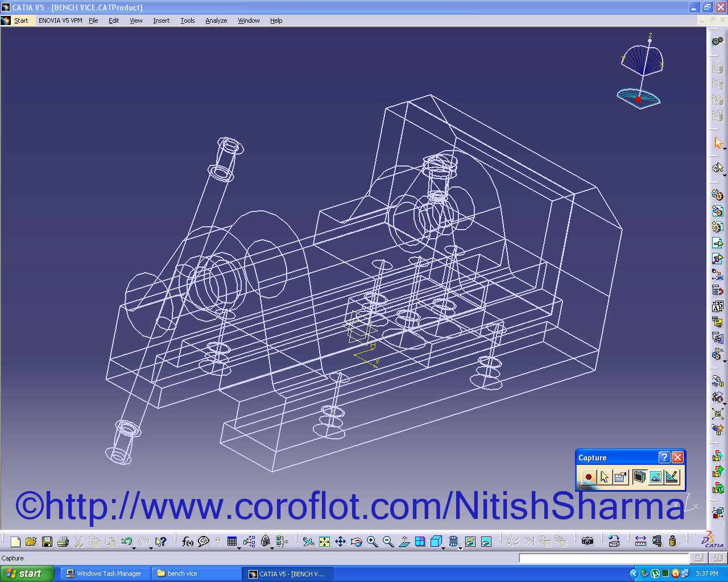Screen dimensions: 728x582
Task: Open the render style dropdown on bottom toolbar
Action: tap(460, 547)
